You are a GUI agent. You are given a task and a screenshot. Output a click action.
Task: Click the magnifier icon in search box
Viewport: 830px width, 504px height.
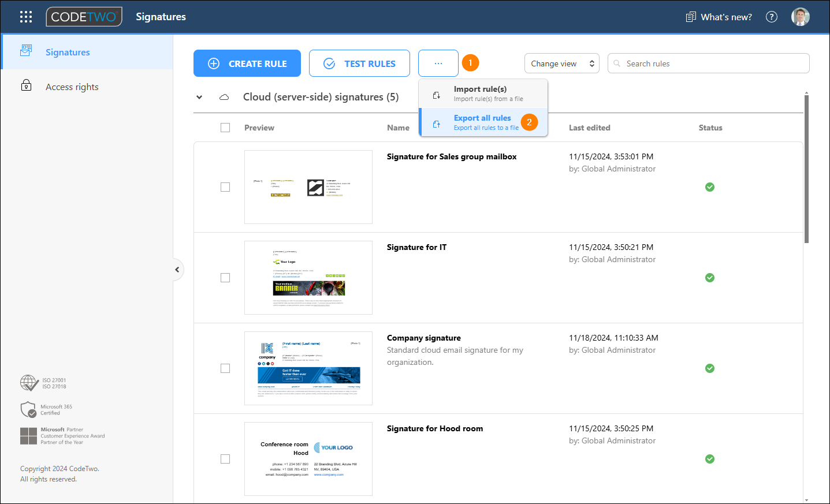pos(617,64)
